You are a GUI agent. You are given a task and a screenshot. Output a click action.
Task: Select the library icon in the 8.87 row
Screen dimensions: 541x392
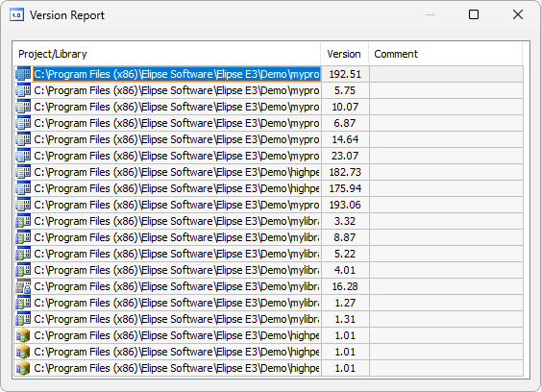click(23, 237)
